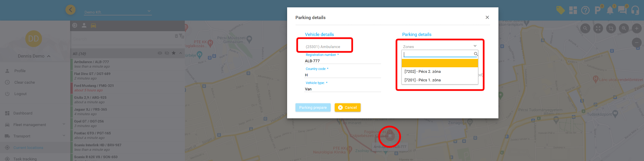Click the Cancel button
The image size is (644, 161).
(x=347, y=107)
